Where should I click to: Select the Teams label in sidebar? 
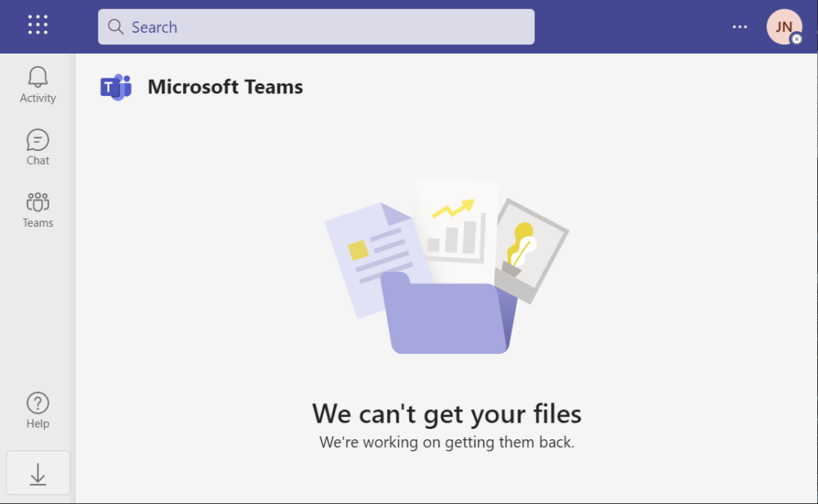(38, 223)
